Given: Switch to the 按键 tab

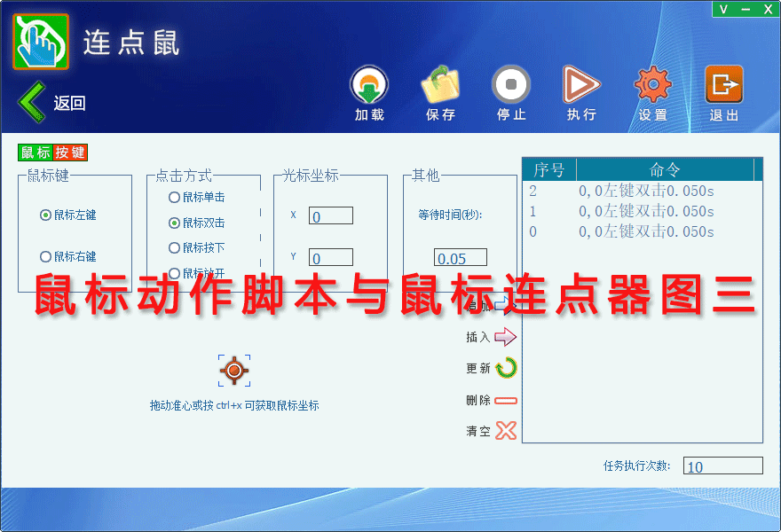Looking at the screenshot, I should click(70, 153).
